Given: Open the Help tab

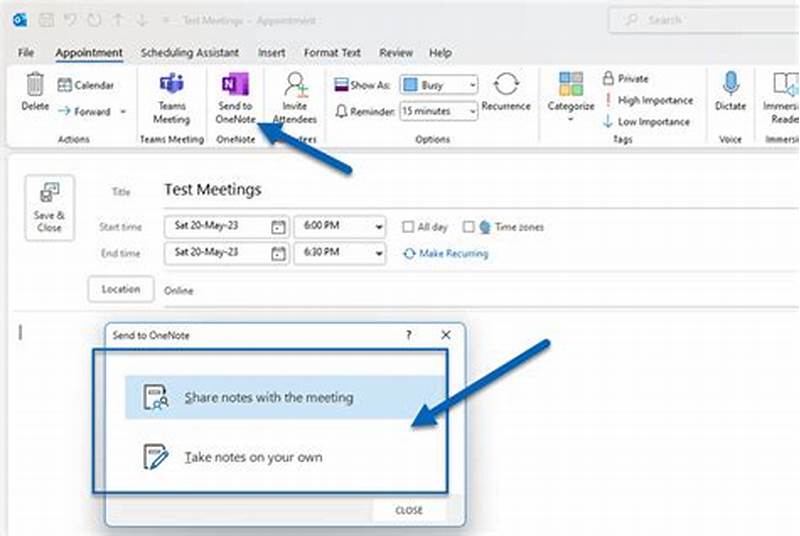Looking at the screenshot, I should pyautogui.click(x=440, y=53).
